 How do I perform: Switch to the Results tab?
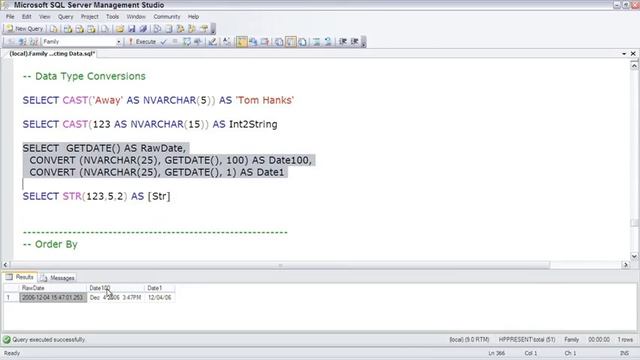[x=20, y=277]
